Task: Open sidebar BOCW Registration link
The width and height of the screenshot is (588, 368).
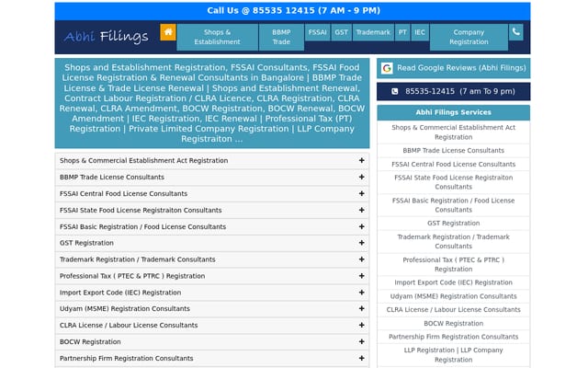Action: 453,323
